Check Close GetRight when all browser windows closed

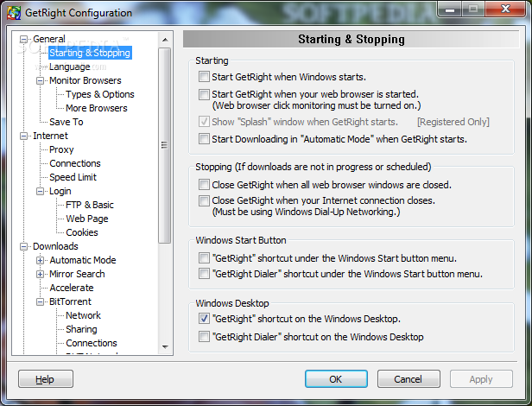[x=204, y=184]
